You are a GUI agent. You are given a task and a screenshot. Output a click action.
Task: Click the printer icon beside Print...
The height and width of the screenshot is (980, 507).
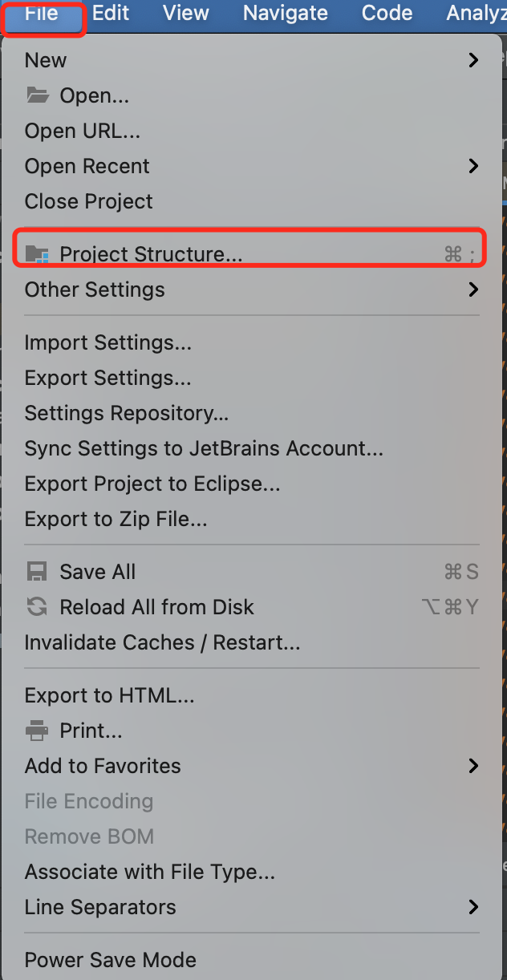(x=37, y=731)
